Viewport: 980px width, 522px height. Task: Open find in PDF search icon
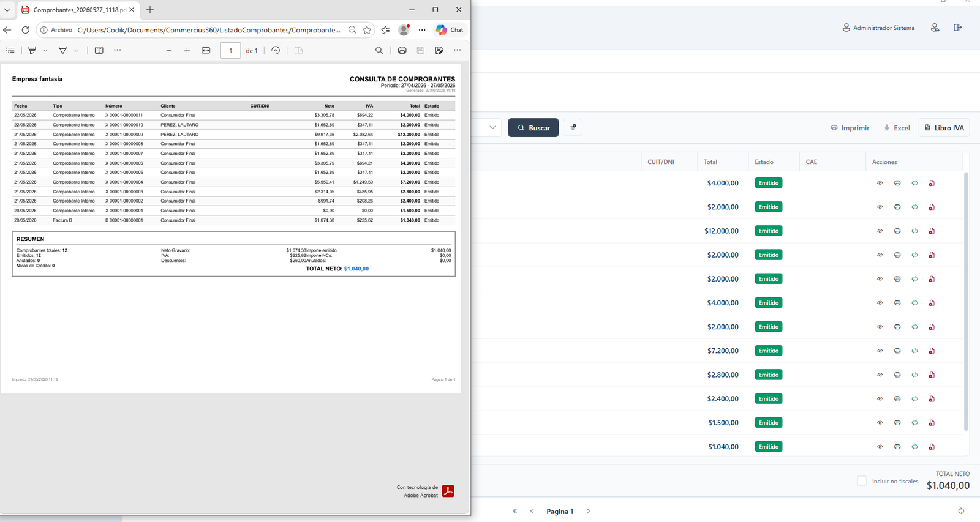379,50
